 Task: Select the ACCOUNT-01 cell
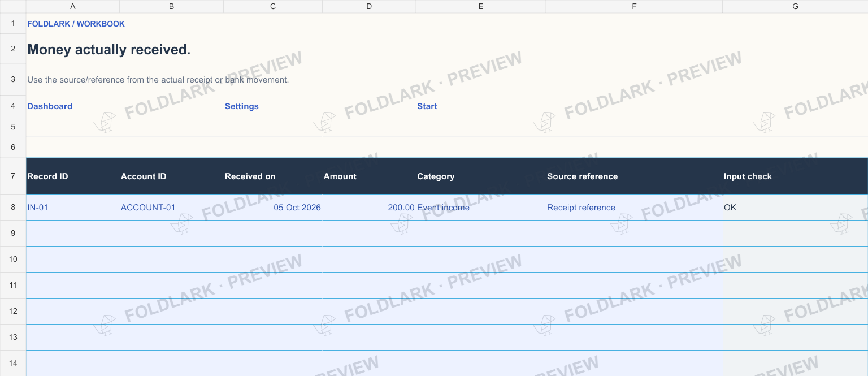[x=172, y=208]
